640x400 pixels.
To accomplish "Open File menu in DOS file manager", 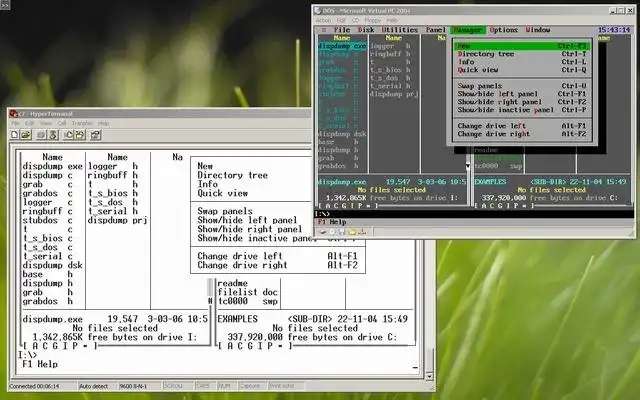I will (342, 30).
